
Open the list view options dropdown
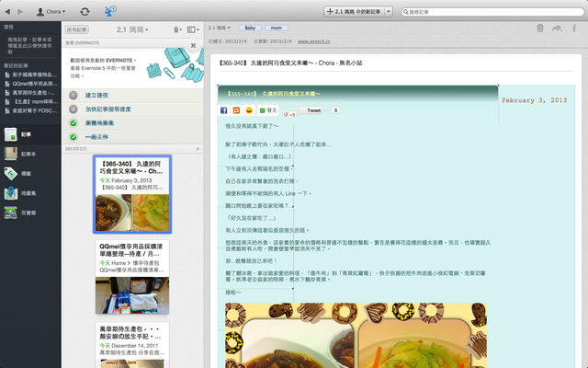(x=193, y=29)
